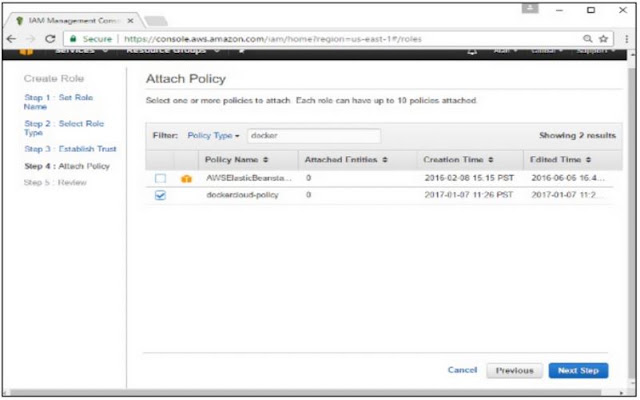Uncheck the dockercloud-policy checkbox
This screenshot has height=400, width=640.
(160, 196)
